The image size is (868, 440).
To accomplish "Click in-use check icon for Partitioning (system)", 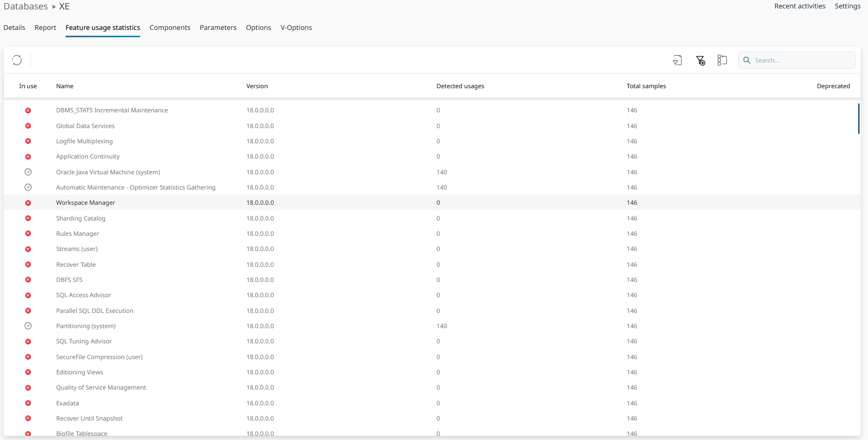I will (x=28, y=326).
